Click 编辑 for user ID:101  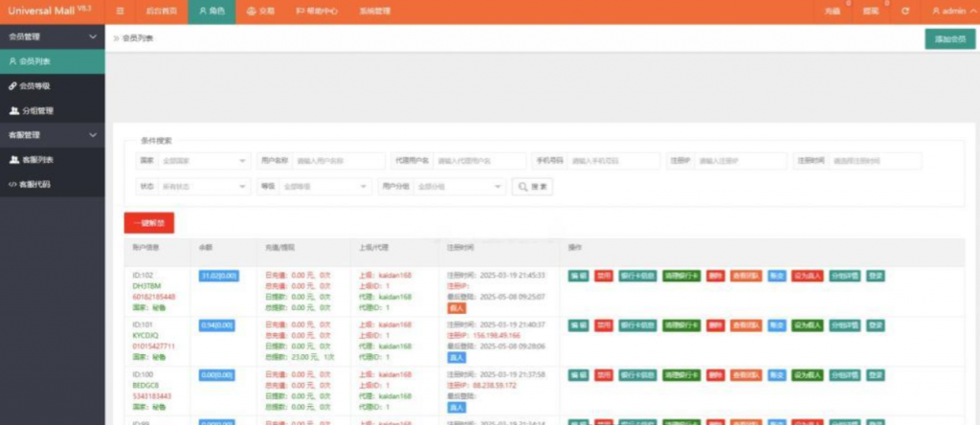(x=578, y=325)
